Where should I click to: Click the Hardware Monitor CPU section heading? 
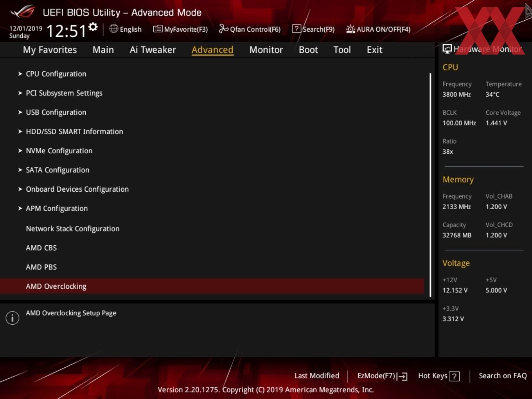click(450, 67)
